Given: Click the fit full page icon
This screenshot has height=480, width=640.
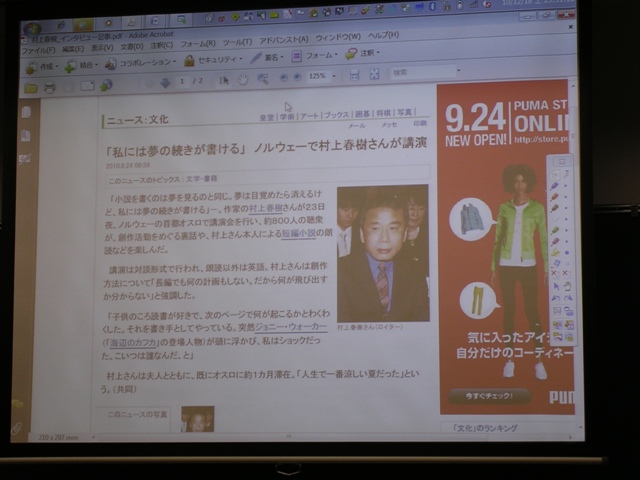Looking at the screenshot, I should point(374,74).
